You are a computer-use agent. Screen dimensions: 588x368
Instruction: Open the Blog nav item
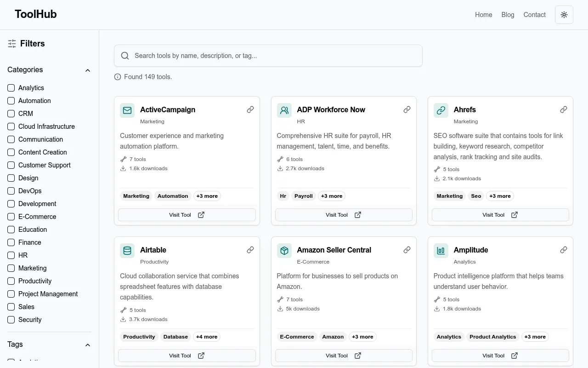(x=508, y=15)
